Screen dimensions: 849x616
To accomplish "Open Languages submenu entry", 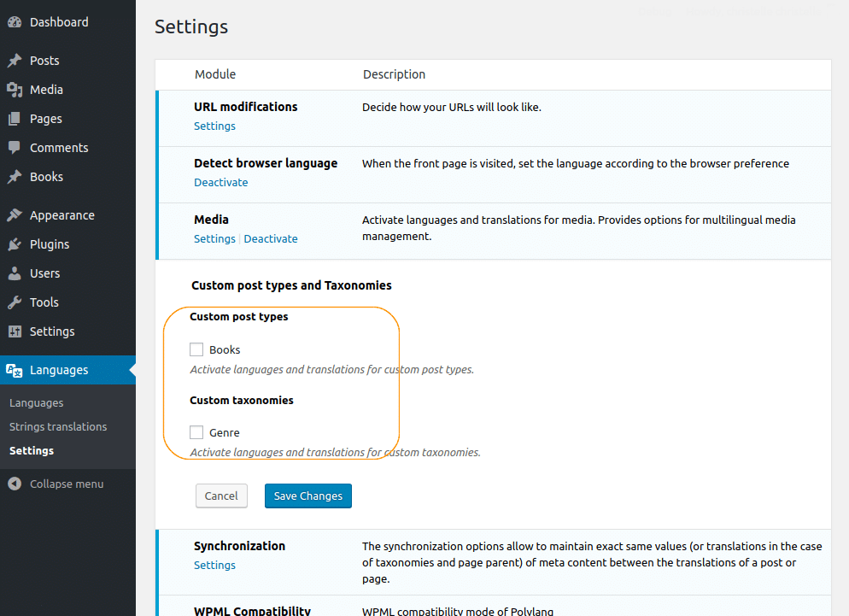I will tap(36, 403).
